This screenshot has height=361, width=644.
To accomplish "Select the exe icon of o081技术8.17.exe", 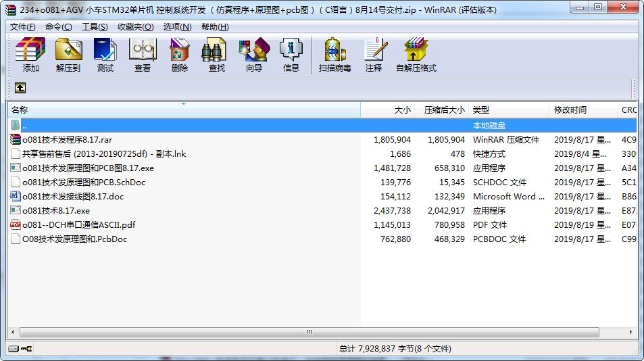I will (16, 210).
